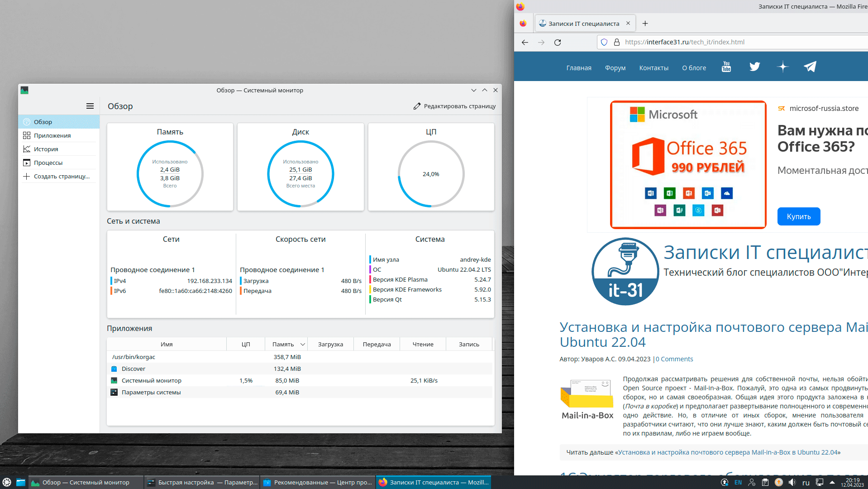Show hidden system tray icons
868x489 pixels.
[x=832, y=482]
